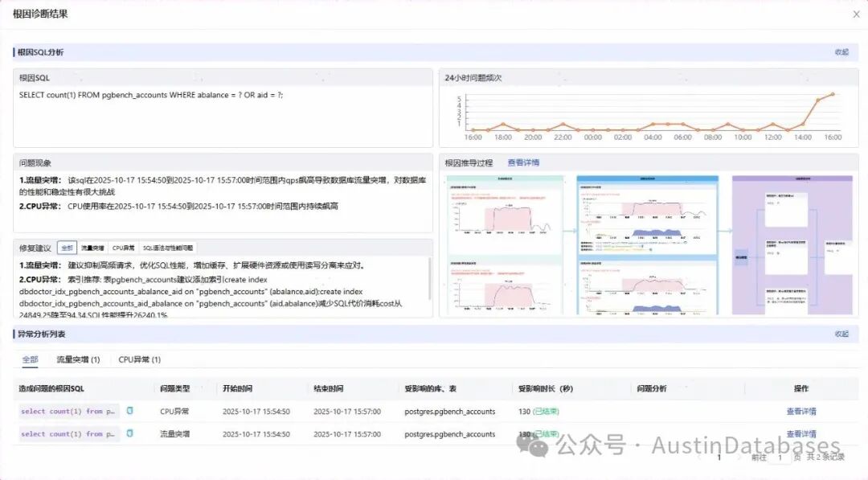Click the 受影响的库、表 column header
This screenshot has width=868, height=480.
(431, 388)
